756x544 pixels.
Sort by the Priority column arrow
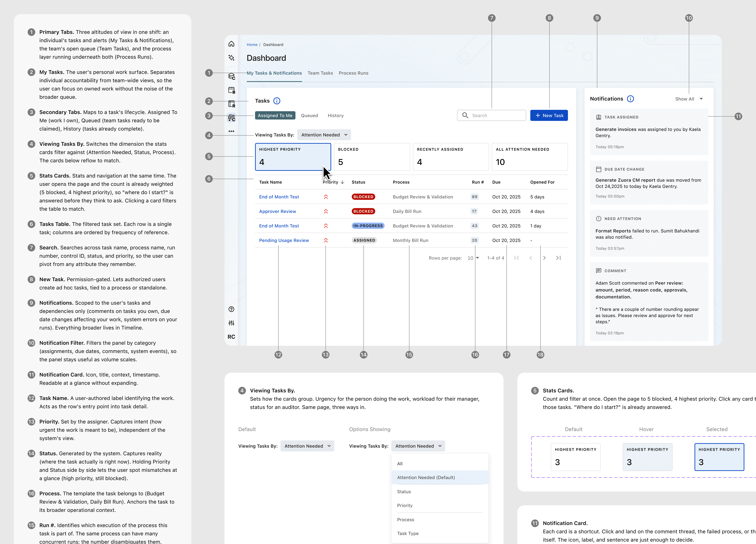[x=342, y=182]
